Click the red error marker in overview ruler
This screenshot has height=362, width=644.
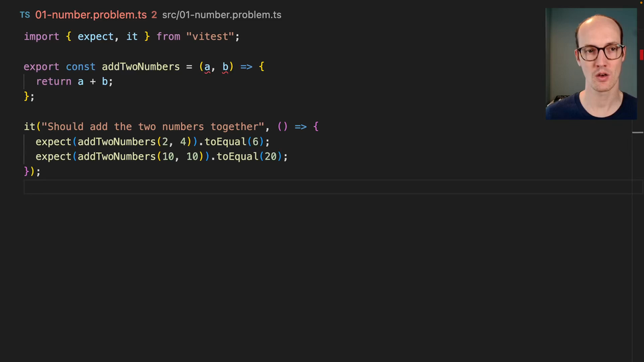(x=641, y=54)
